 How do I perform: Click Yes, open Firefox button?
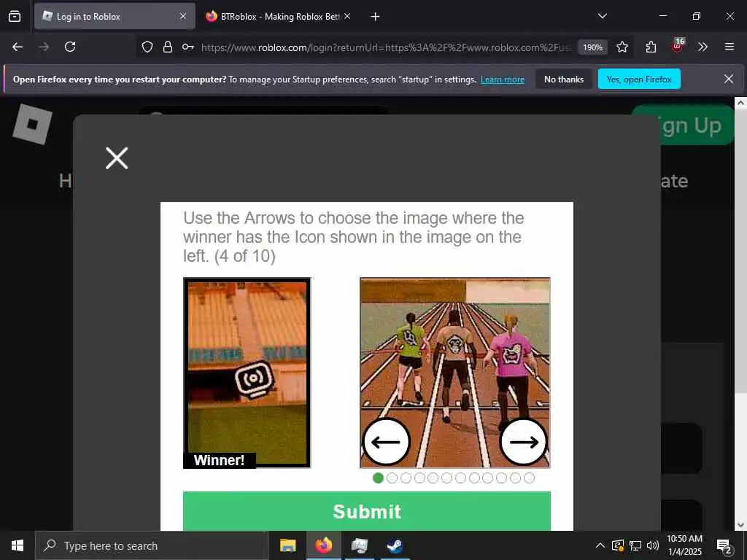tap(639, 79)
